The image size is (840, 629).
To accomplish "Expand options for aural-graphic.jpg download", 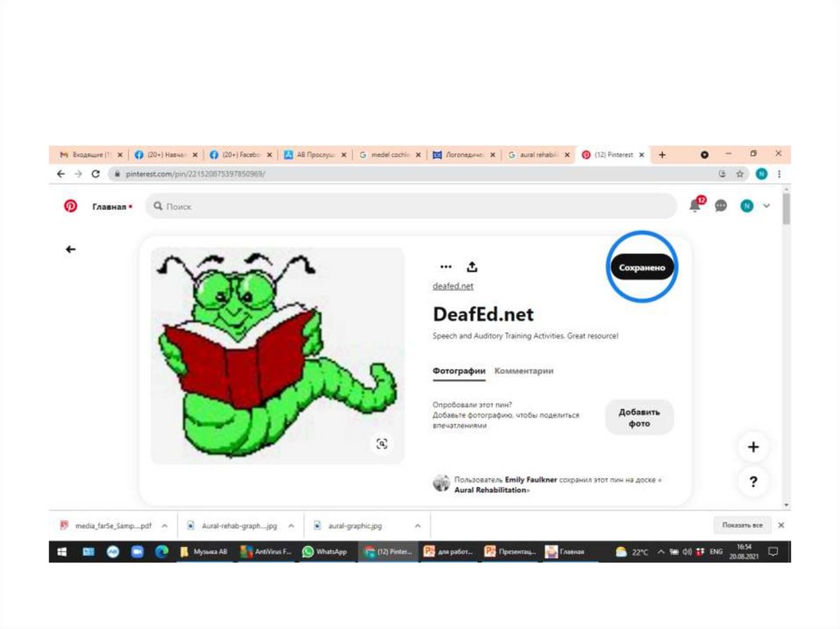I will pyautogui.click(x=418, y=526).
